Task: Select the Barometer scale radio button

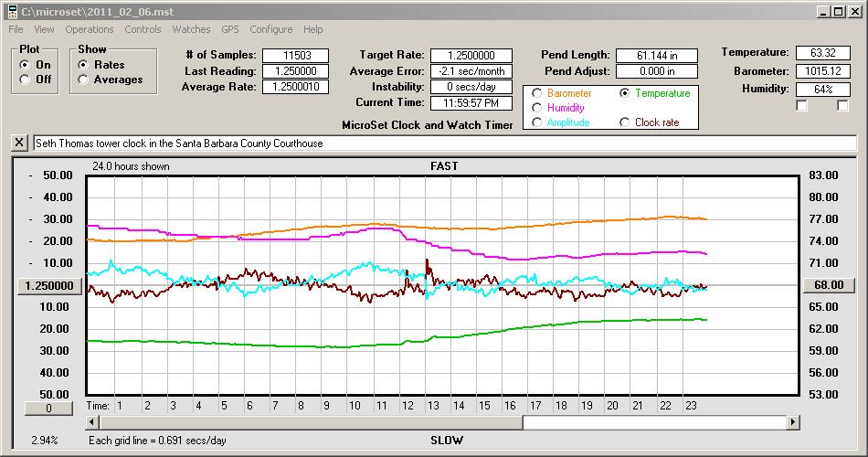Action: click(536, 93)
